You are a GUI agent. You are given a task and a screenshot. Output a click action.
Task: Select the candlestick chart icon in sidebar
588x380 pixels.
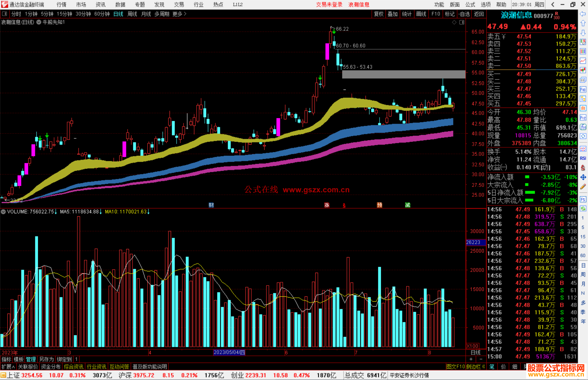coord(583,70)
